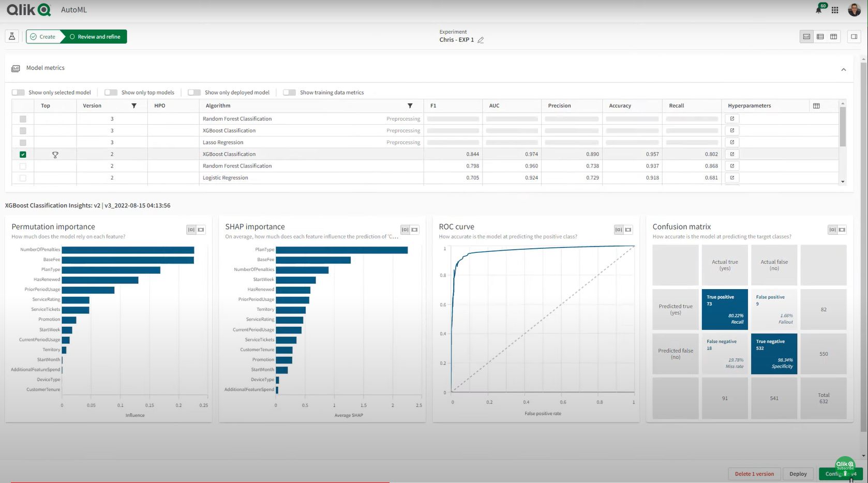The width and height of the screenshot is (868, 483).
Task: Select the schema grid view icon
Action: click(x=833, y=36)
